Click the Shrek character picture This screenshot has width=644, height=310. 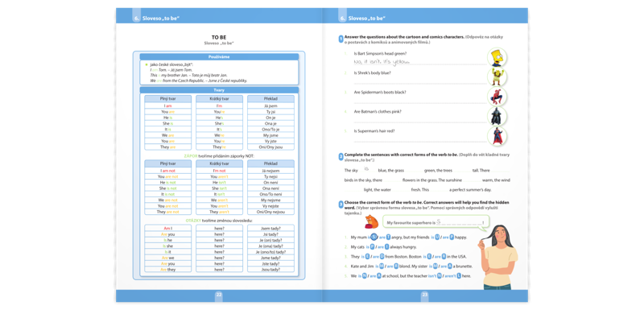coord(497,76)
